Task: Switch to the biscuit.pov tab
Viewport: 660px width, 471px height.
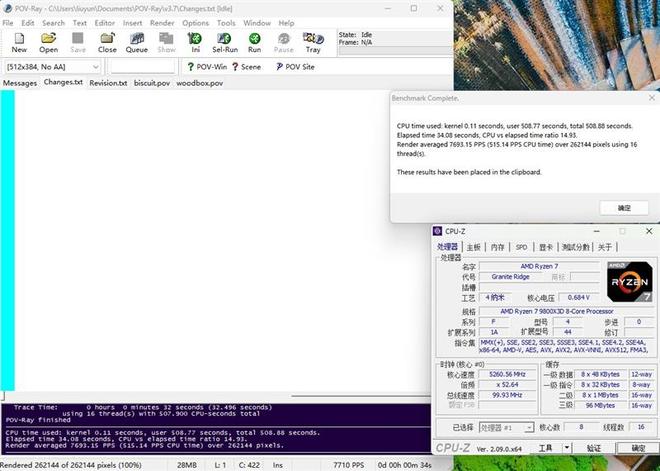Action: [x=152, y=83]
